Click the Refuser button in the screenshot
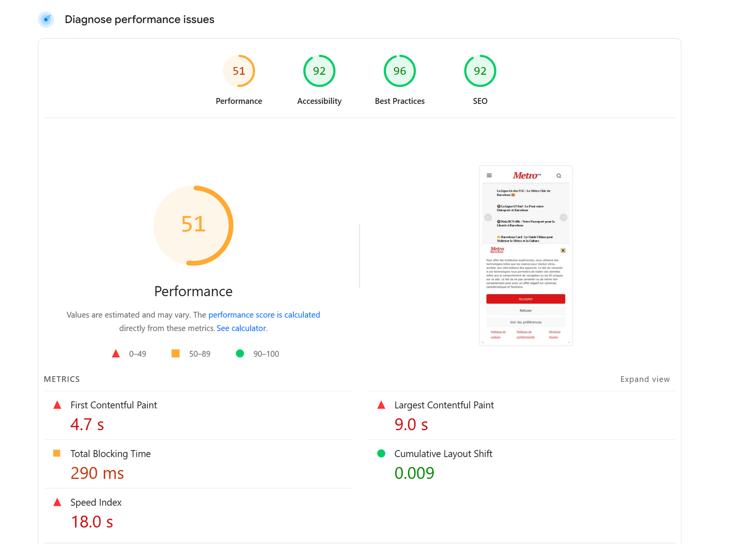The height and width of the screenshot is (544, 756). click(526, 311)
